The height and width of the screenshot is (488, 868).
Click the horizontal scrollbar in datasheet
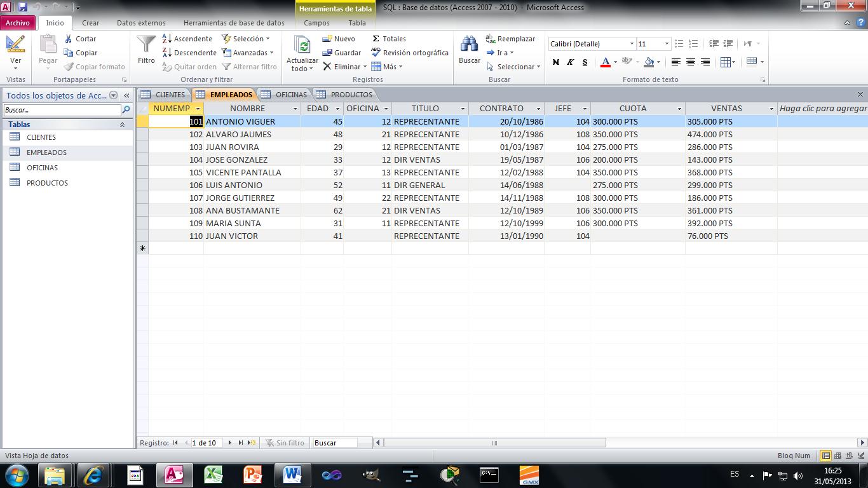(x=494, y=443)
